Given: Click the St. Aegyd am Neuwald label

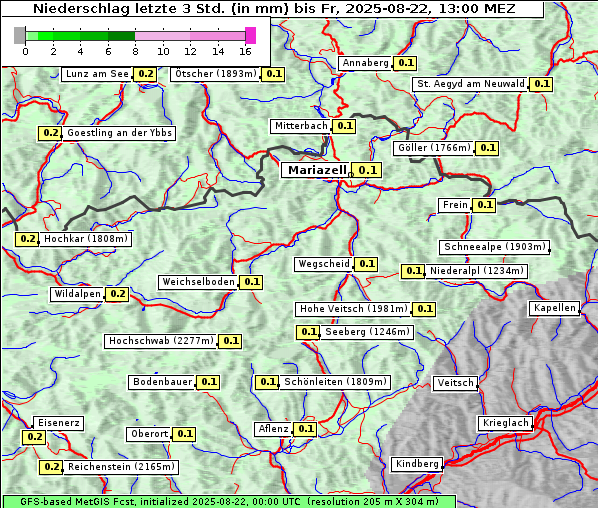Looking at the screenshot, I should click(x=471, y=84).
